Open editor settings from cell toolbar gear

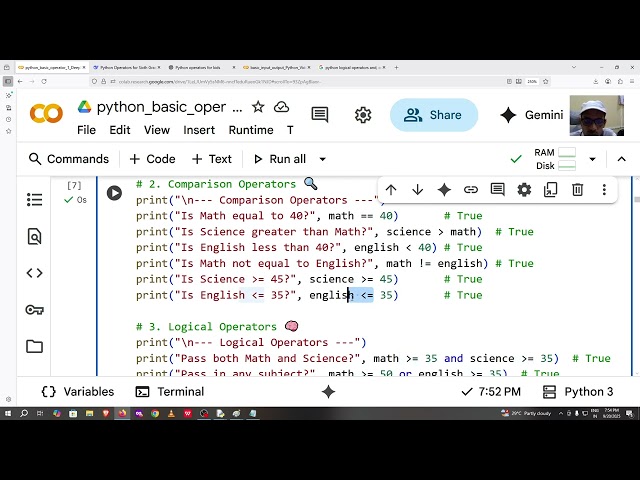(524, 189)
